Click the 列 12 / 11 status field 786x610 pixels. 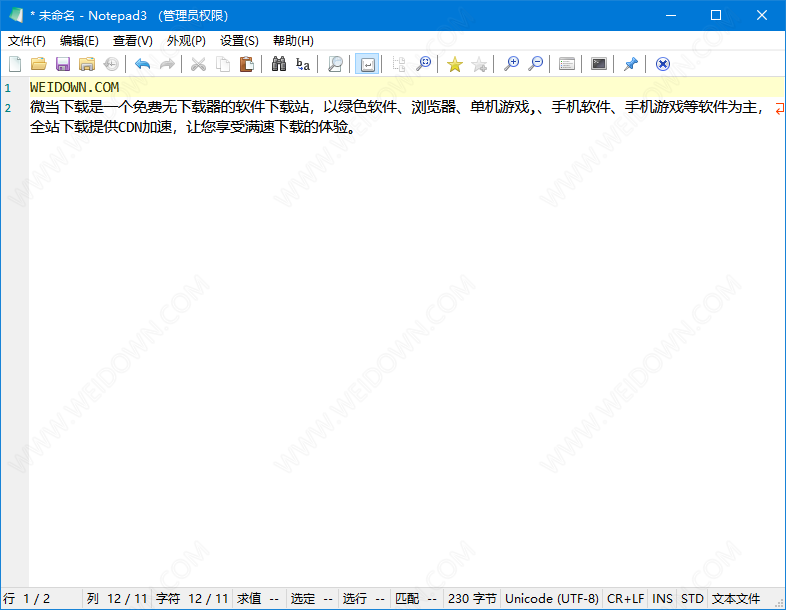(x=117, y=598)
